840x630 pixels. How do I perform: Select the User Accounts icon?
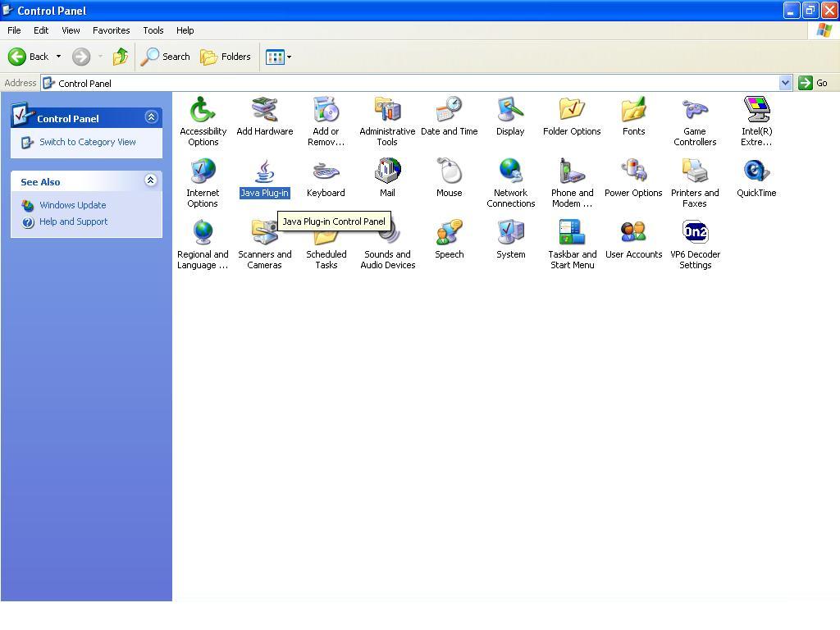pos(633,234)
